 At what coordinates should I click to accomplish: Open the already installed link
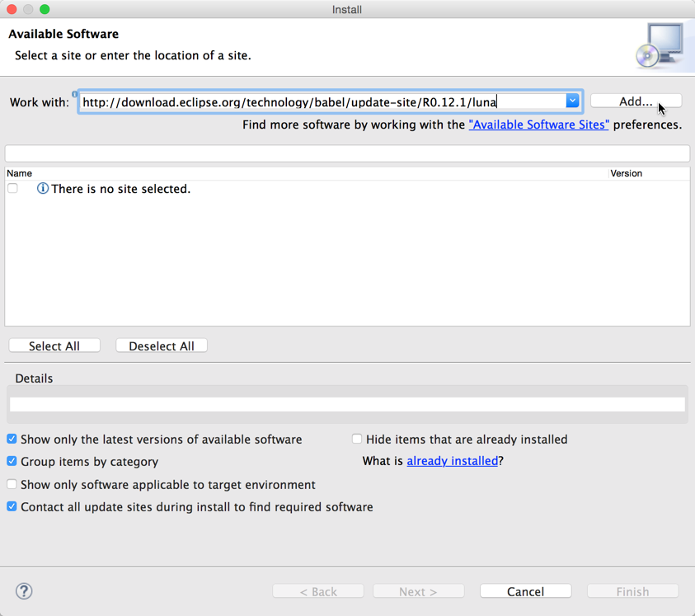tap(452, 461)
